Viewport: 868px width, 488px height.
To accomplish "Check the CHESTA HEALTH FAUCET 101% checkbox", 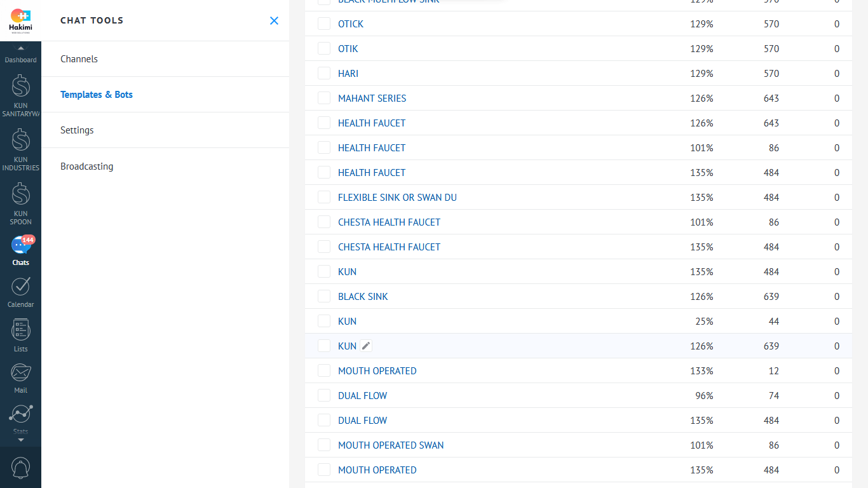I will point(324,222).
